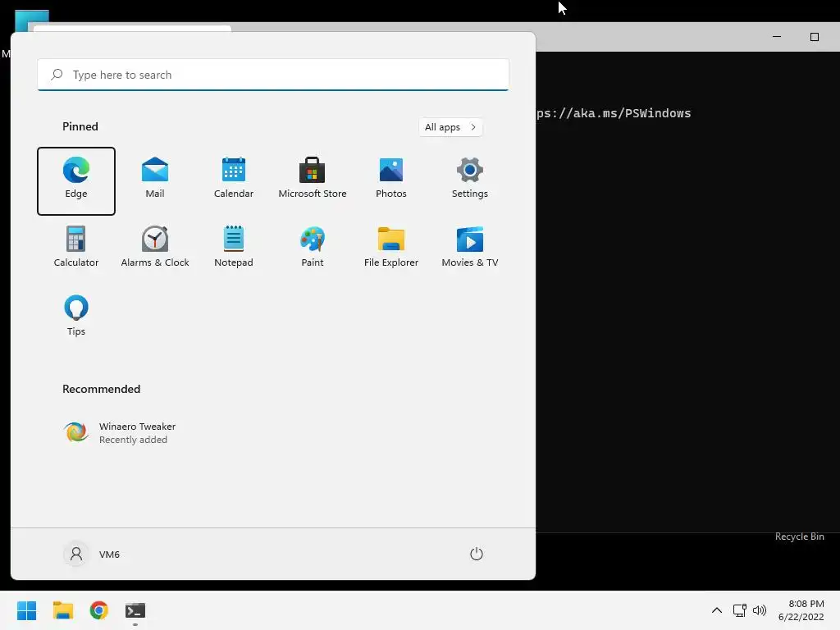This screenshot has width=840, height=630.
Task: Click the power button icon
Action: point(477,554)
